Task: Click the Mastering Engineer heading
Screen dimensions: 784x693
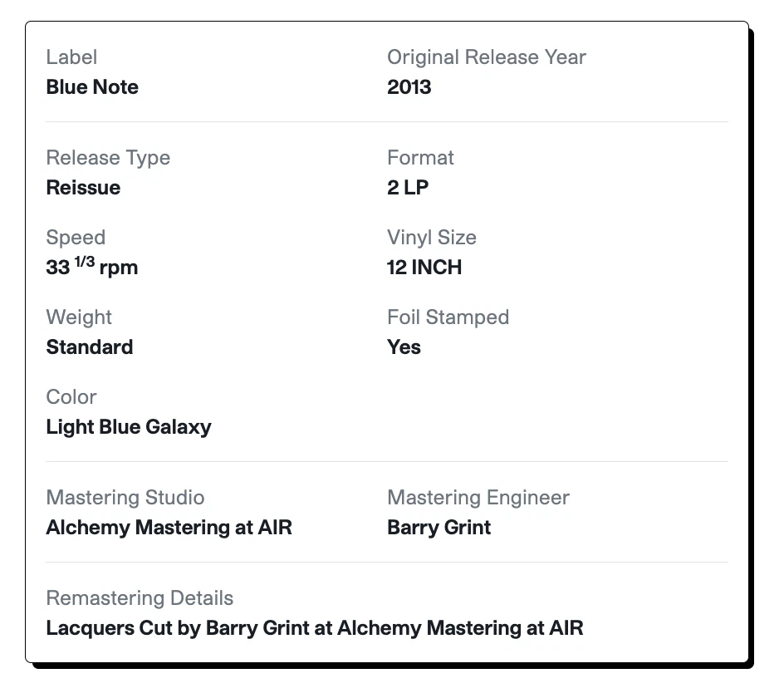Action: 478,498
